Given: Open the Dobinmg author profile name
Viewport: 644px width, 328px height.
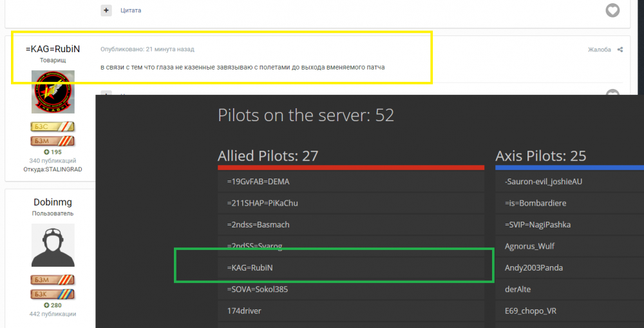Looking at the screenshot, I should click(x=53, y=202).
